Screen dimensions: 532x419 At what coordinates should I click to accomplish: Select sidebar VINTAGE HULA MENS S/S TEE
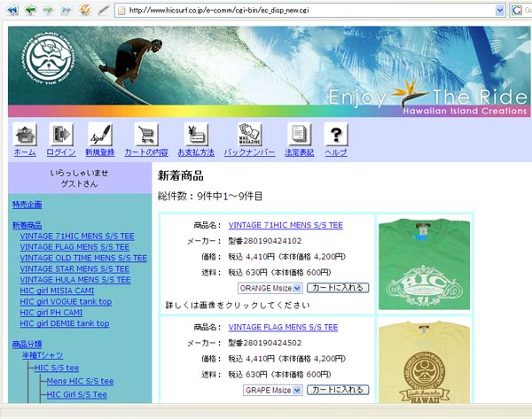pos(75,280)
